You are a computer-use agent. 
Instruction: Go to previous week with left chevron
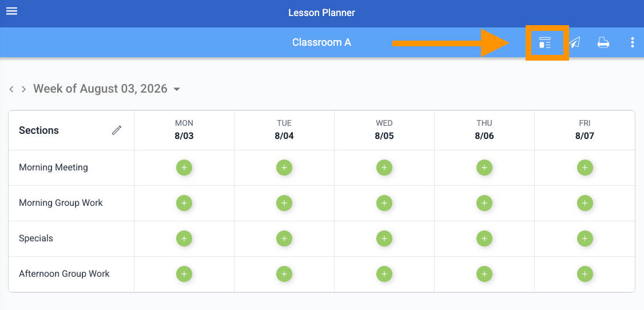pyautogui.click(x=11, y=89)
